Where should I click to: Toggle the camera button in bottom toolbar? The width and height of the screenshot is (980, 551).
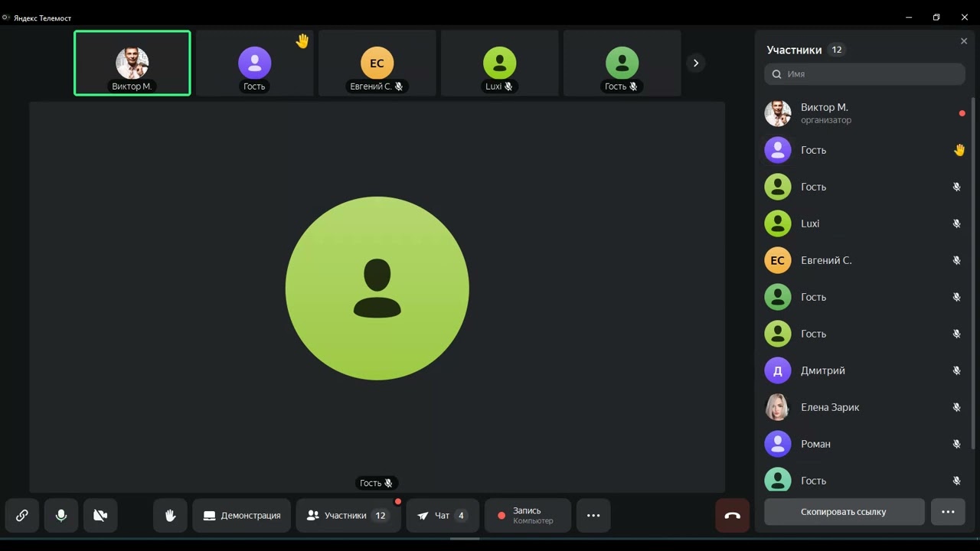pyautogui.click(x=100, y=516)
